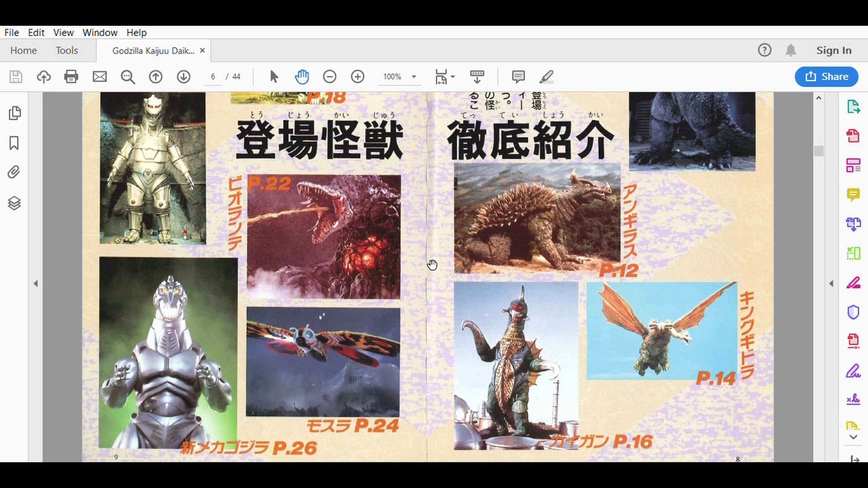Open the pink Edit PDF tool

[x=853, y=165]
